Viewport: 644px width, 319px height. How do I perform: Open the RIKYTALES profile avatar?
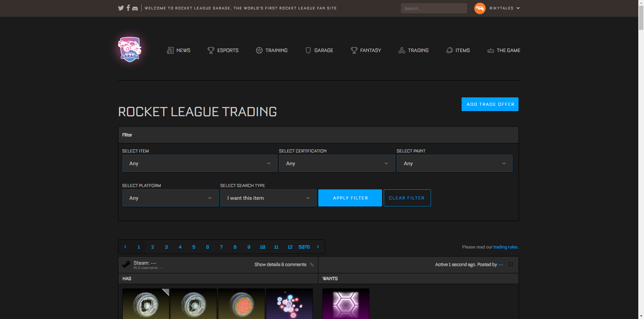(480, 8)
